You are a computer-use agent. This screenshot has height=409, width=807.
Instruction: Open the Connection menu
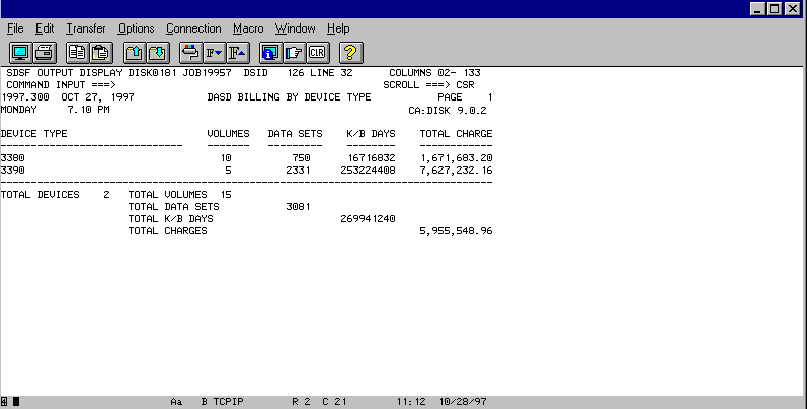pos(194,29)
